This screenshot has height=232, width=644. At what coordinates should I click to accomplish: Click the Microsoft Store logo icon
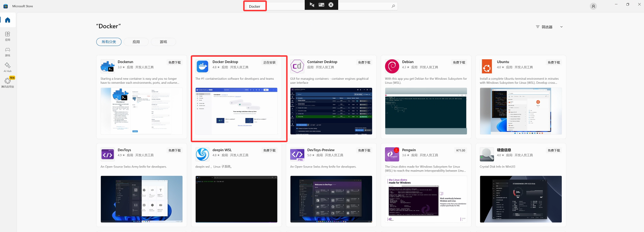pos(5,6)
